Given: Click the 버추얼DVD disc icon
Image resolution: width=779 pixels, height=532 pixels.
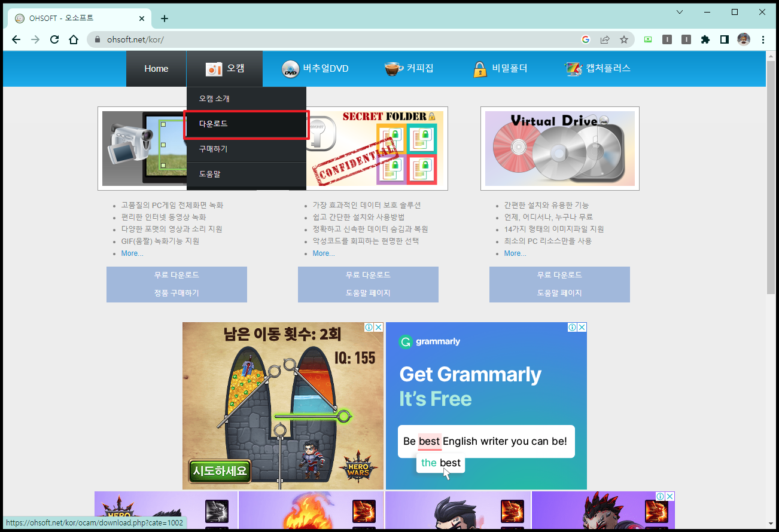Looking at the screenshot, I should coord(290,69).
